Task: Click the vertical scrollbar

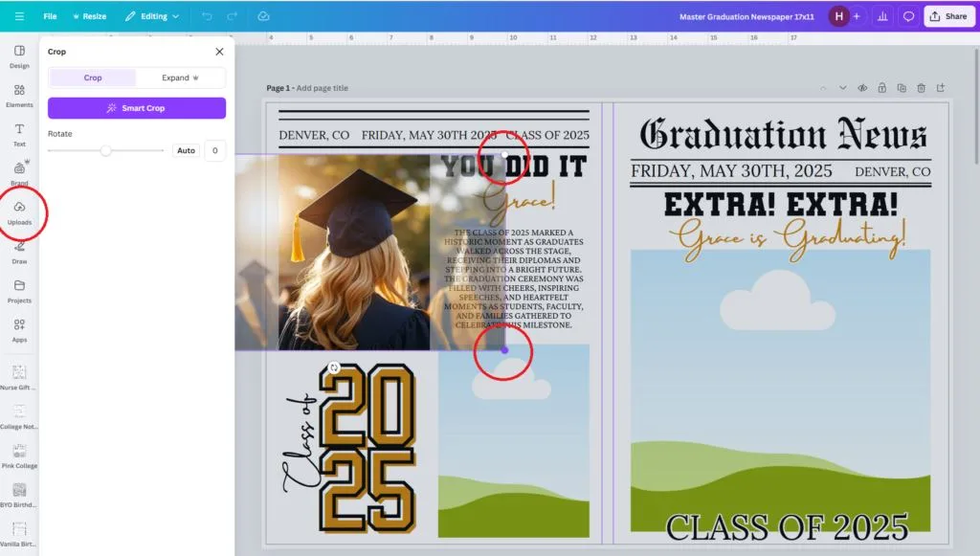Action: (x=975, y=106)
